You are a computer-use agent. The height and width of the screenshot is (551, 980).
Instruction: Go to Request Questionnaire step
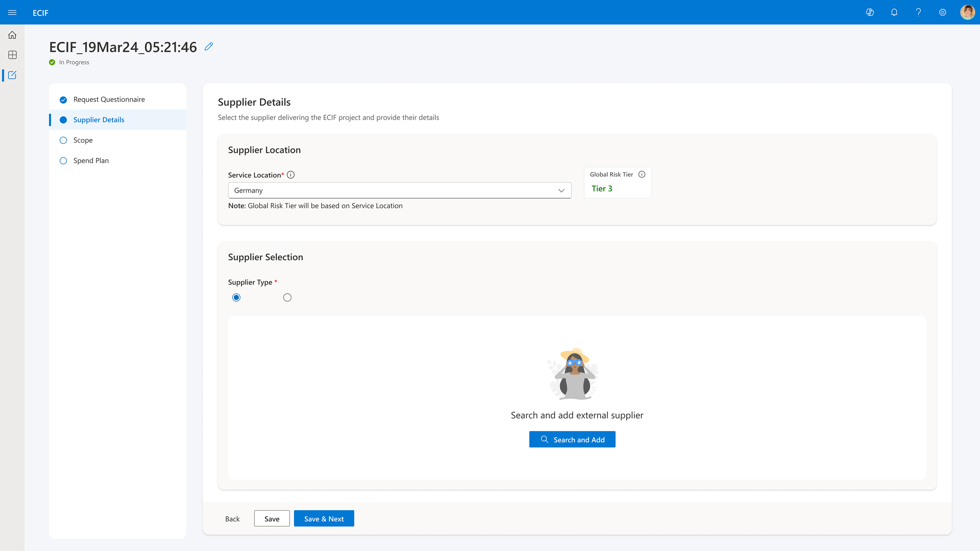tap(109, 100)
